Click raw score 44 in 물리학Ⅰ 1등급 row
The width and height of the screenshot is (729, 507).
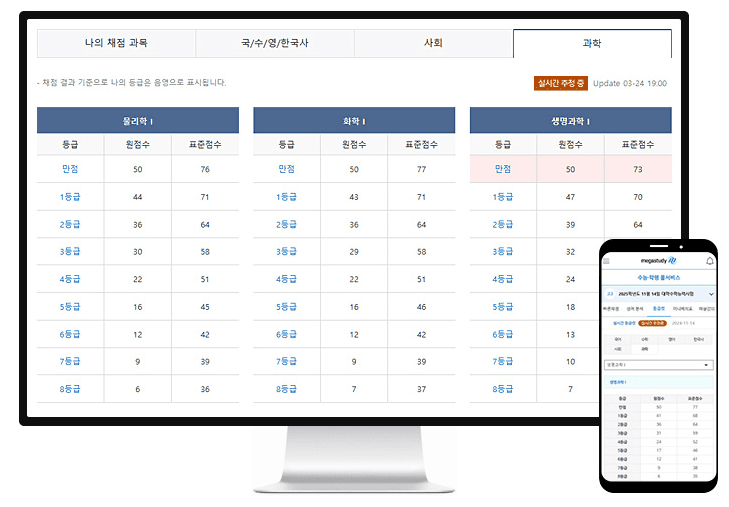(138, 197)
